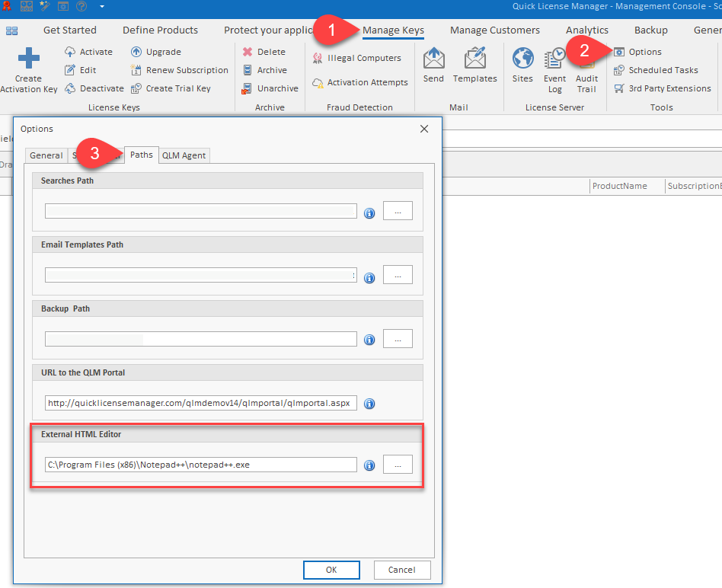Image resolution: width=722 pixels, height=588 pixels.
Task: Click info icon beside Searches Path field
Action: click(369, 213)
